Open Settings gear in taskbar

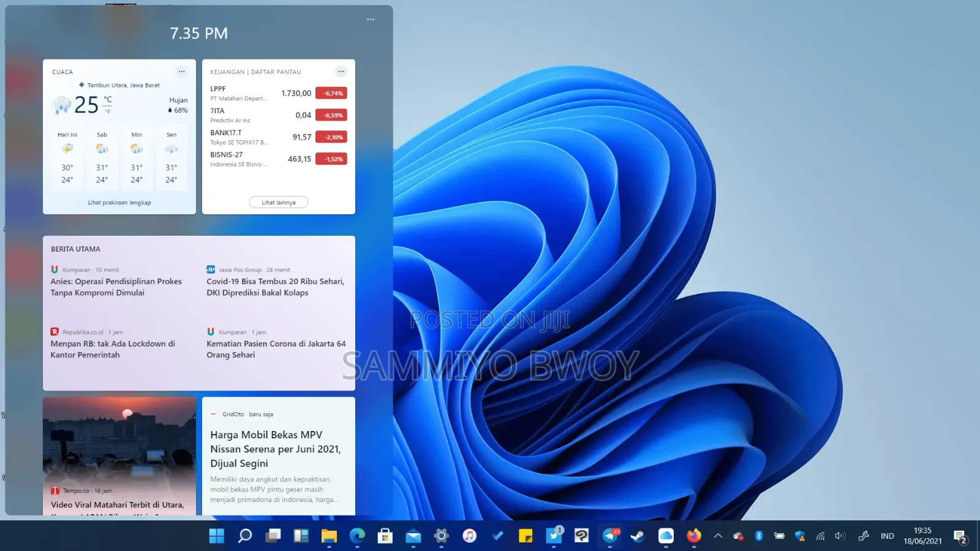pyautogui.click(x=441, y=536)
